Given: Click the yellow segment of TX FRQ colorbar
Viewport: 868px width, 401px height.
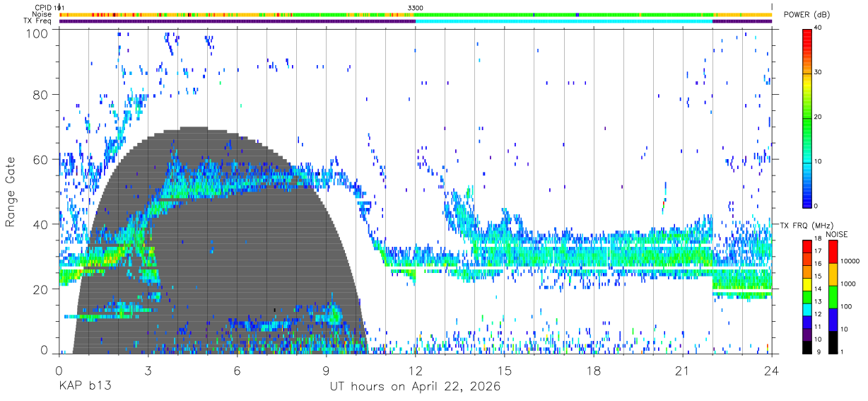Looking at the screenshot, I should click(x=807, y=284).
